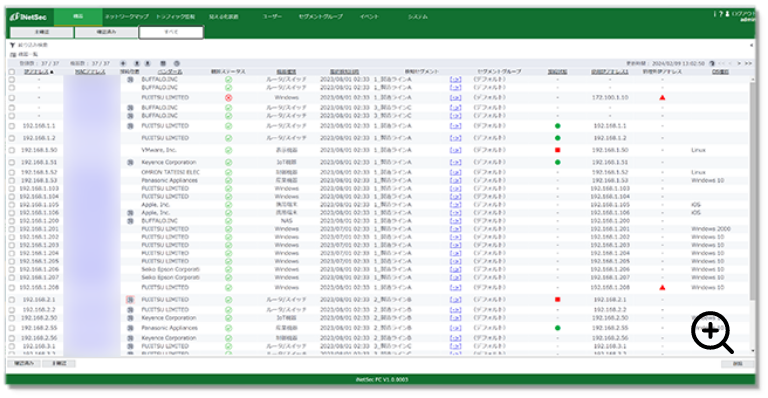
Task: Click the red square indicator for 192.168.1.50
Action: tap(557, 150)
